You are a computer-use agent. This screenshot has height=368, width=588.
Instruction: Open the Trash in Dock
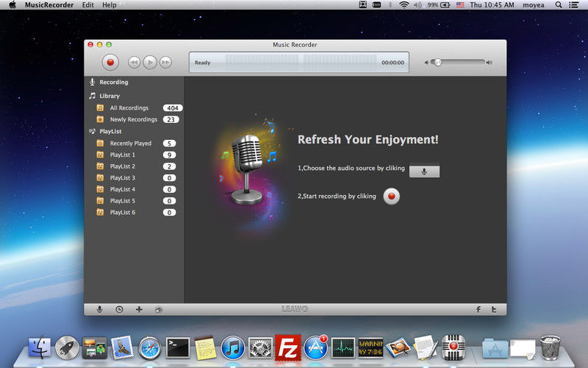tap(550, 347)
